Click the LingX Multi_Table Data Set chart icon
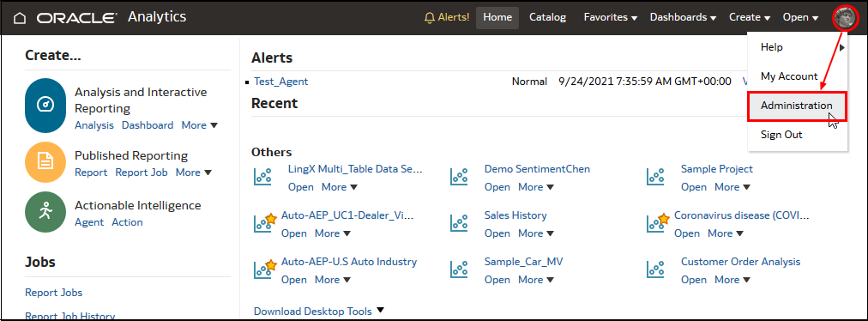This screenshot has height=321, width=868. point(262,177)
